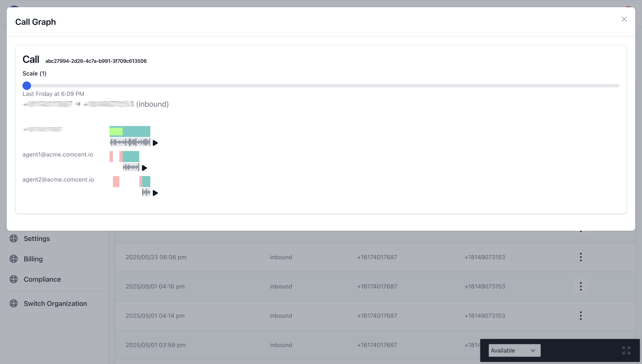Image resolution: width=642 pixels, height=364 pixels.
Task: Open Switch Organization in the sidebar
Action: tap(55, 304)
